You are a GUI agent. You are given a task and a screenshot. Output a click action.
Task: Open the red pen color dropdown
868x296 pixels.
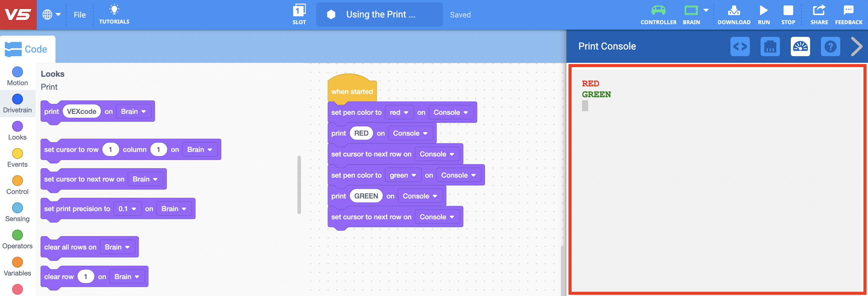399,112
